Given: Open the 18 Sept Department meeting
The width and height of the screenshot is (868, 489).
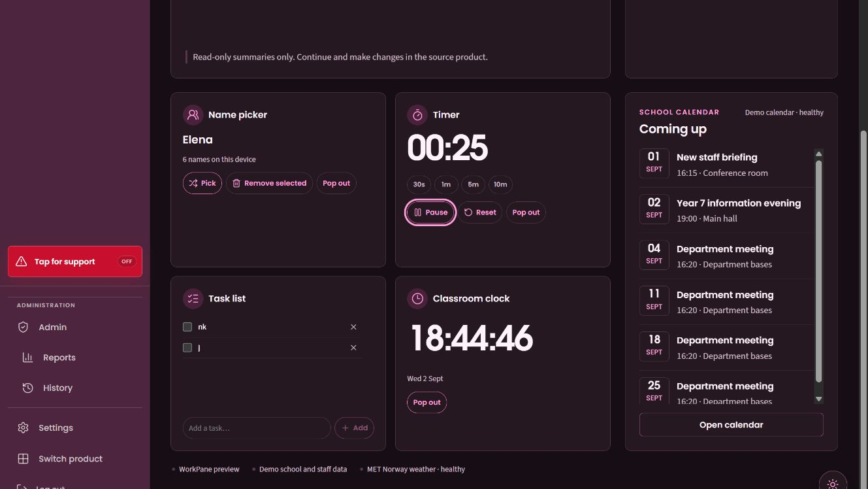Looking at the screenshot, I should (726, 348).
